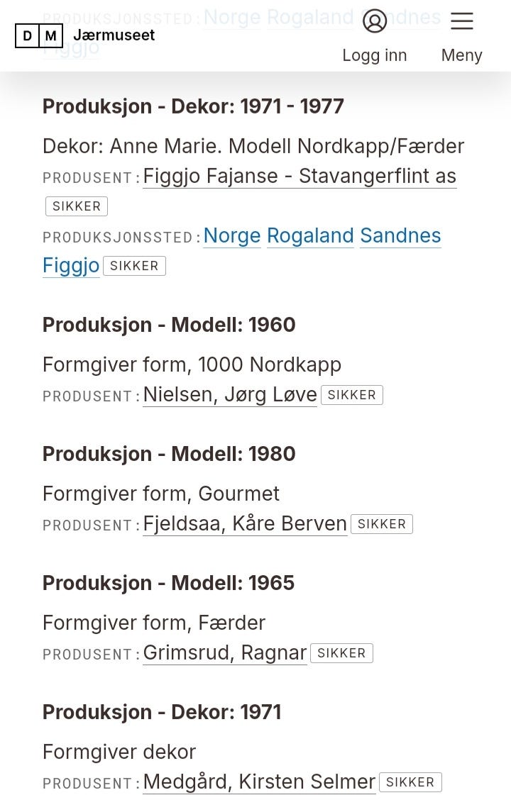Select the Produksjon - Modell: 1960 heading
Screen dimensions: 511x812
point(169,325)
